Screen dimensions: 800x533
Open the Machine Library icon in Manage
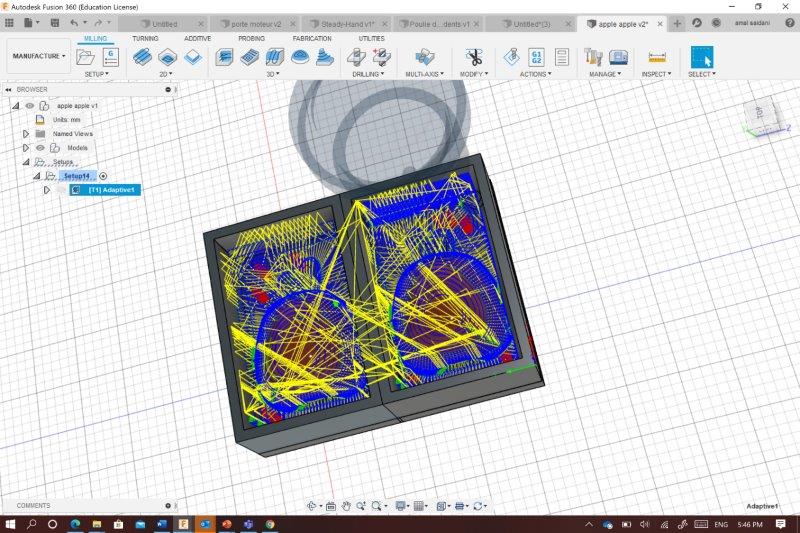(618, 57)
